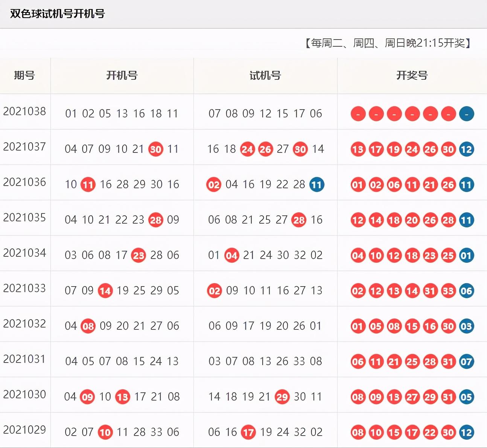Click red ball 28 in 2021035 开机号
The height and width of the screenshot is (448, 487).
(x=156, y=220)
